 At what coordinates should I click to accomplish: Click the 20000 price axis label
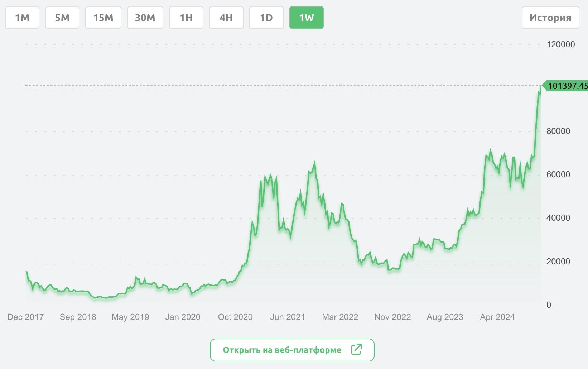click(x=558, y=262)
